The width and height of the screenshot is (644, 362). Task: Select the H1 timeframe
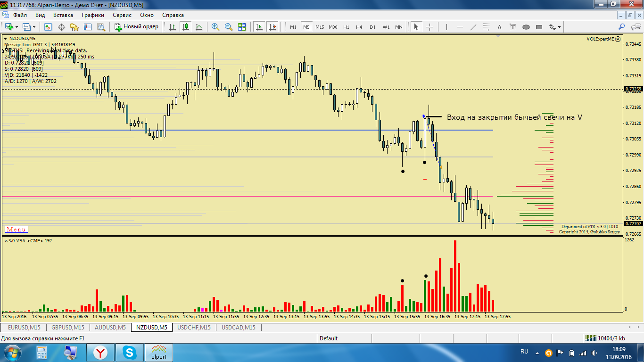tap(346, 27)
